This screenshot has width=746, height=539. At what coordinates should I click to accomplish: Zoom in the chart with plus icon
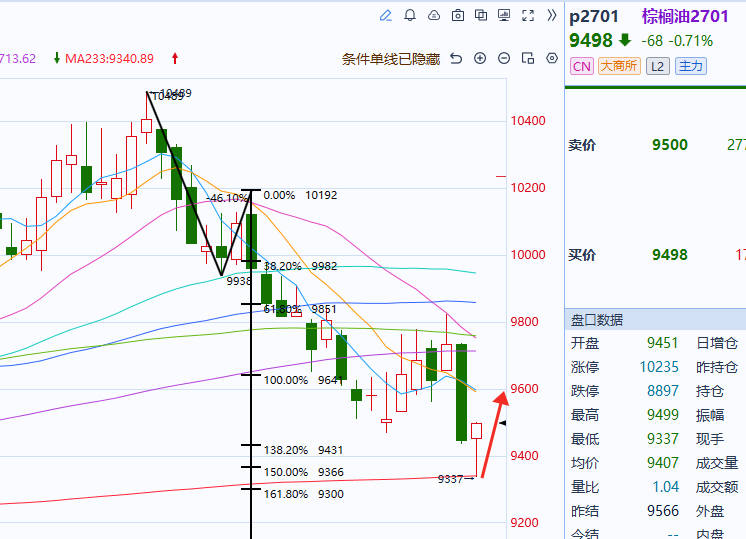pos(480,59)
